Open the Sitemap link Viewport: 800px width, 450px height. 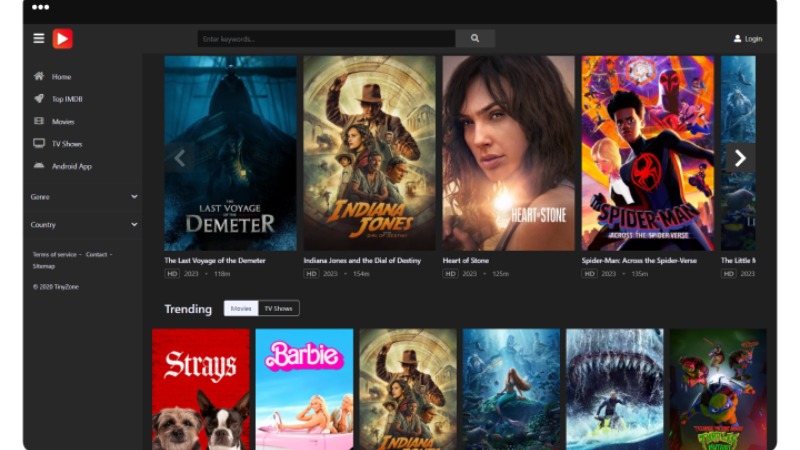pyautogui.click(x=44, y=266)
